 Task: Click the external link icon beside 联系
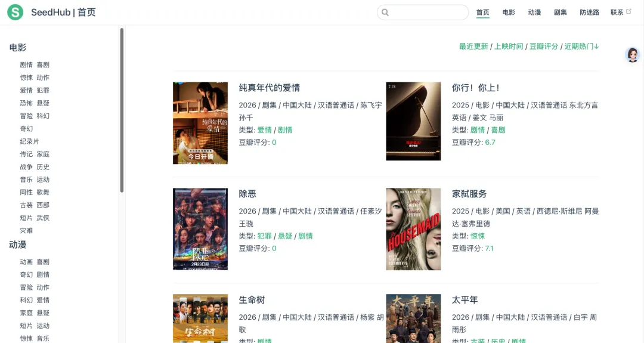point(628,11)
